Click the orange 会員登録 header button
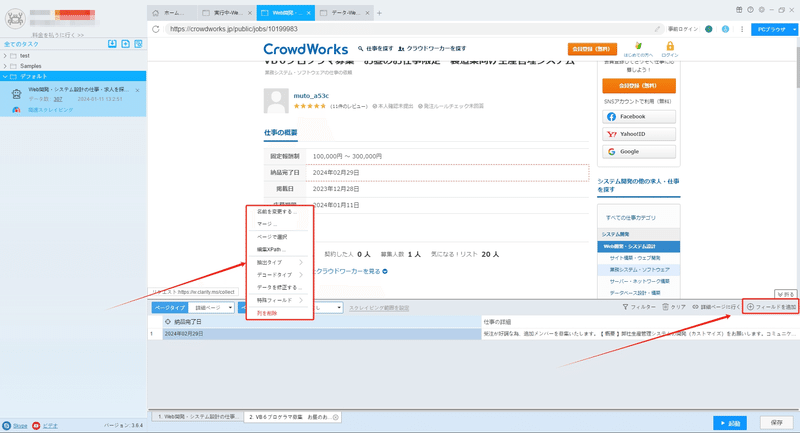Viewport: 800px width, 433px height. [592, 49]
